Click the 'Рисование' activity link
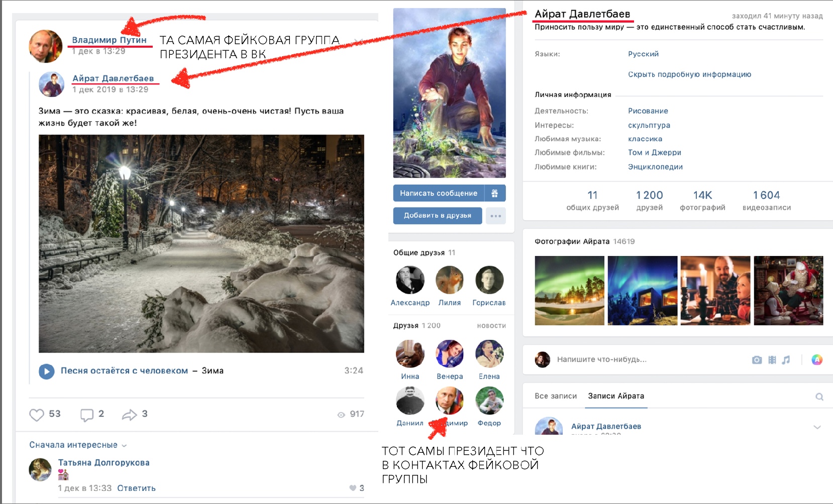This screenshot has height=504, width=833. pyautogui.click(x=648, y=111)
